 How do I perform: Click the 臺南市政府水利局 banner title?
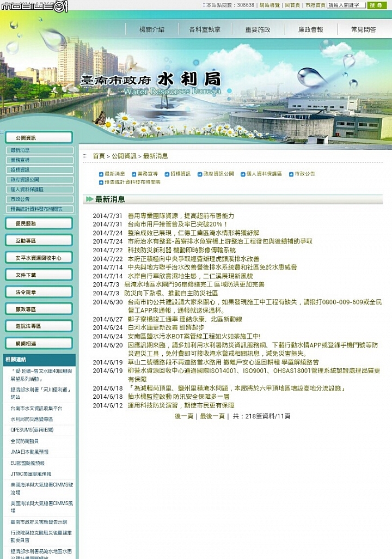point(151,80)
